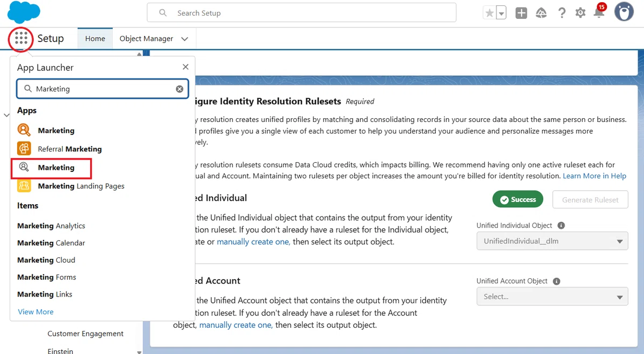
Task: Expand the Object Manager tab chevron
Action: [185, 39]
